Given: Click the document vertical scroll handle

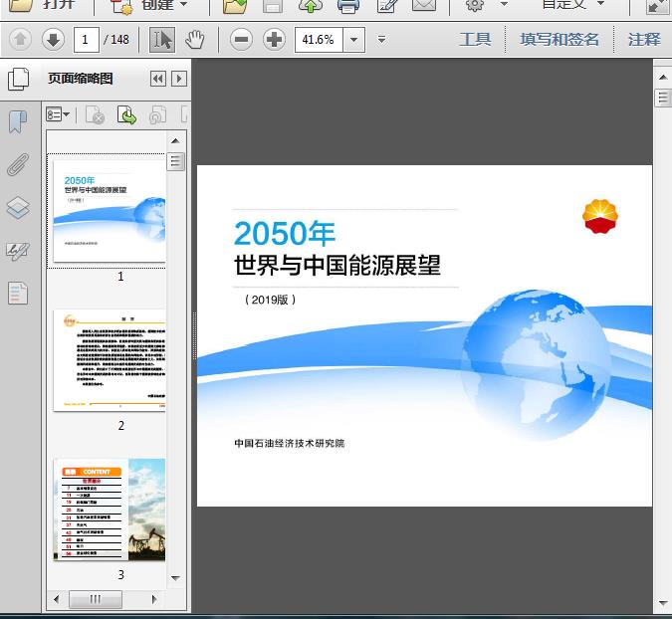Looking at the screenshot, I should click(x=663, y=98).
